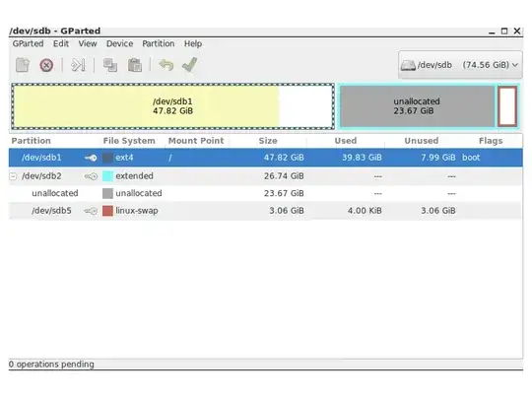The width and height of the screenshot is (532, 399).
Task: Open the /dev/sdb device selector dropdown
Action: [460, 65]
